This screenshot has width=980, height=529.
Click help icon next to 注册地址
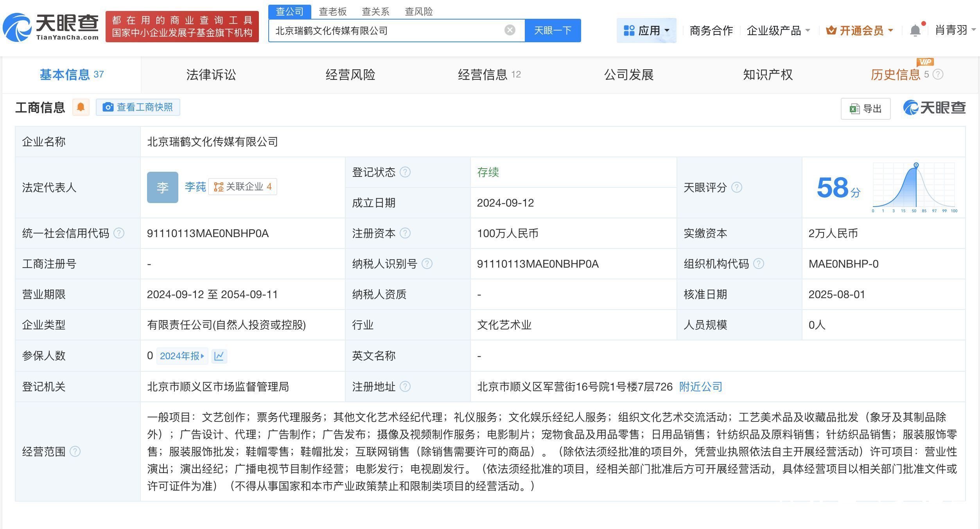pyautogui.click(x=405, y=387)
